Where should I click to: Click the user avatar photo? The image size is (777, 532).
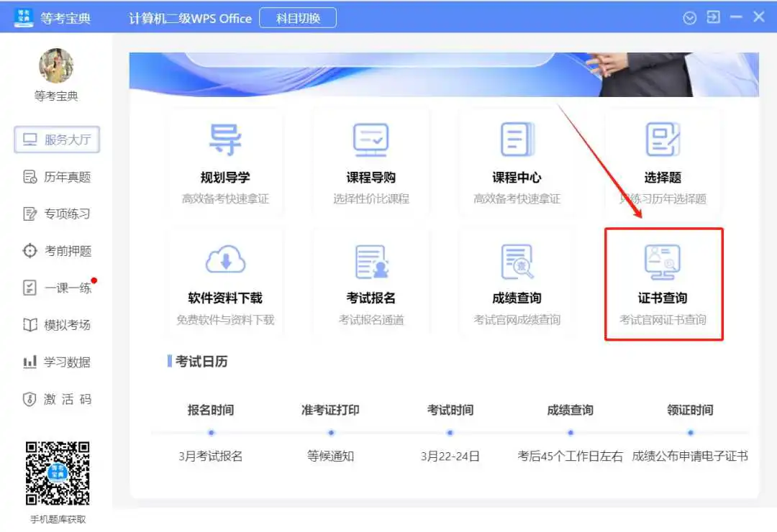pyautogui.click(x=56, y=66)
